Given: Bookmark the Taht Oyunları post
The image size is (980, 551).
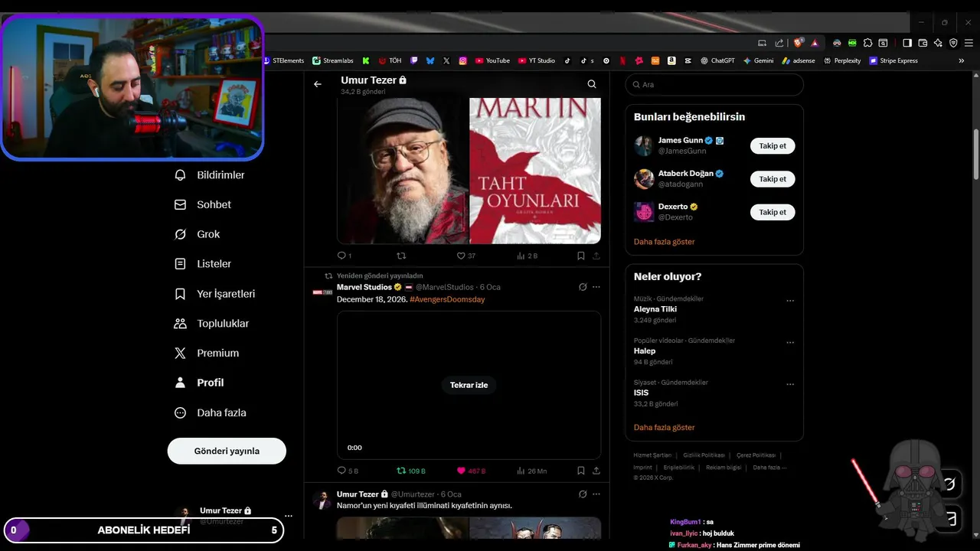Looking at the screenshot, I should [x=581, y=256].
